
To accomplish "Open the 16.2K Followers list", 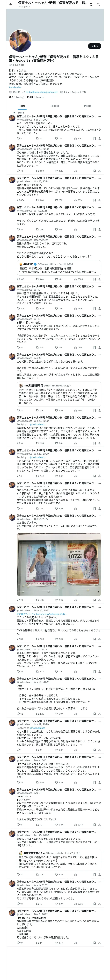I will 35,97.
